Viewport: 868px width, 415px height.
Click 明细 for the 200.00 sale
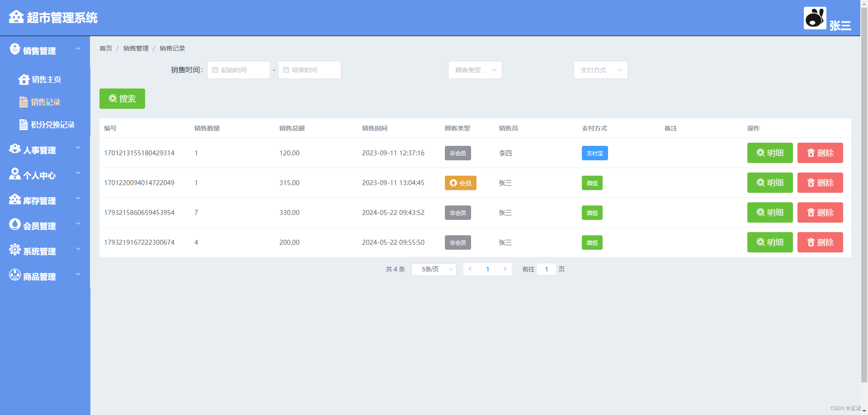point(770,242)
